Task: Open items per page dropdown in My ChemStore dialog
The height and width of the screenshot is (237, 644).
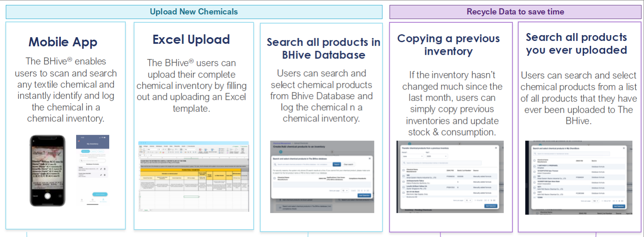Action: point(596,201)
